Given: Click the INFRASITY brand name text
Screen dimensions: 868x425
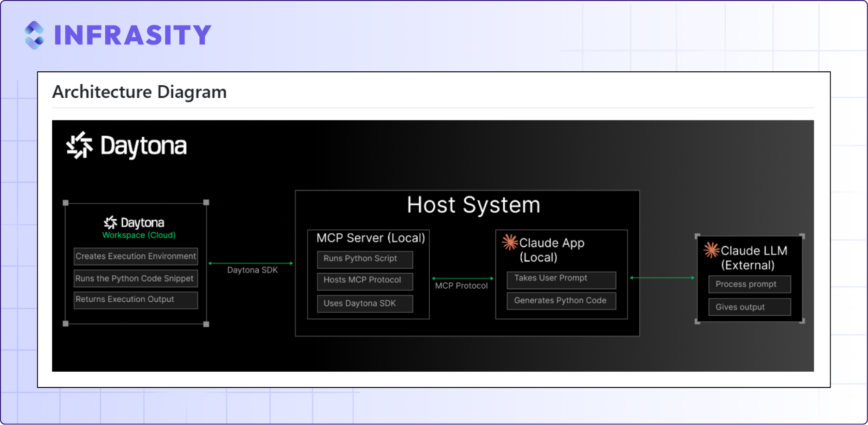Looking at the screenshot, I should (133, 35).
